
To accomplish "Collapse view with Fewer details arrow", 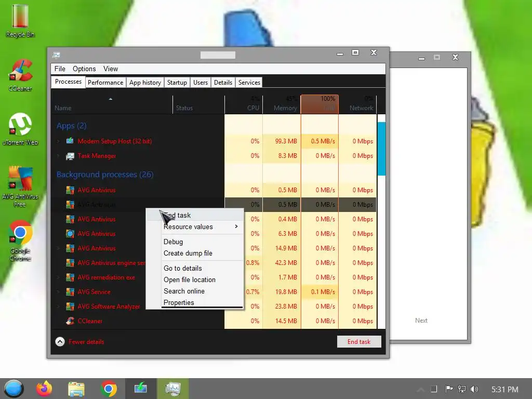I will click(x=60, y=342).
